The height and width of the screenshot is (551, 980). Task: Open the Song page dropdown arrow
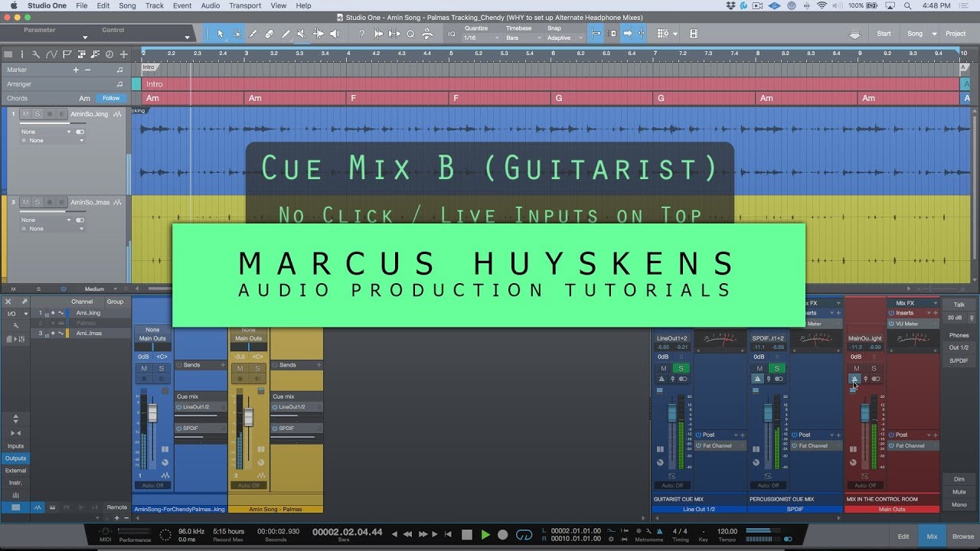[934, 34]
